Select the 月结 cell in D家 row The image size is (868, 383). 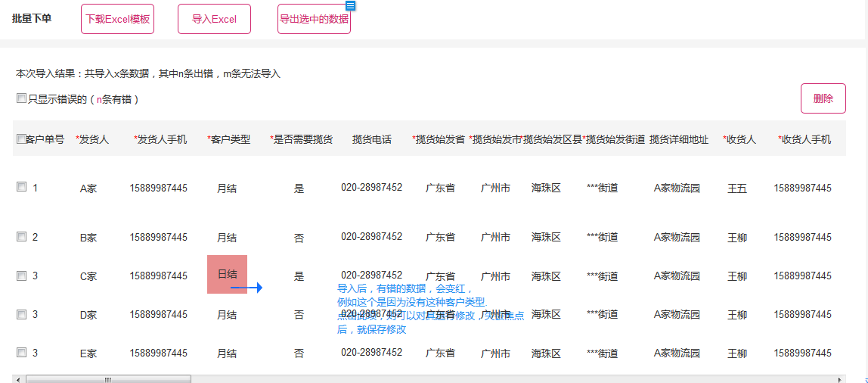(227, 314)
